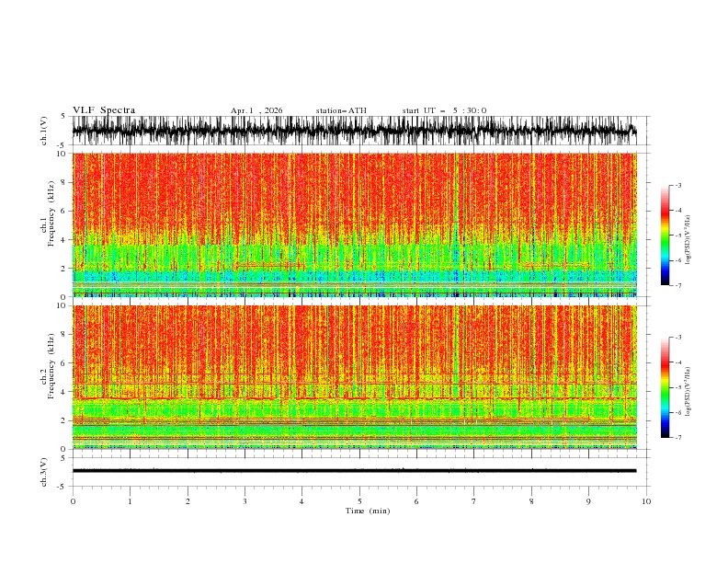Click the "start UT = 5:30:0" header text
This screenshot has width=728, height=563.
pos(444,110)
